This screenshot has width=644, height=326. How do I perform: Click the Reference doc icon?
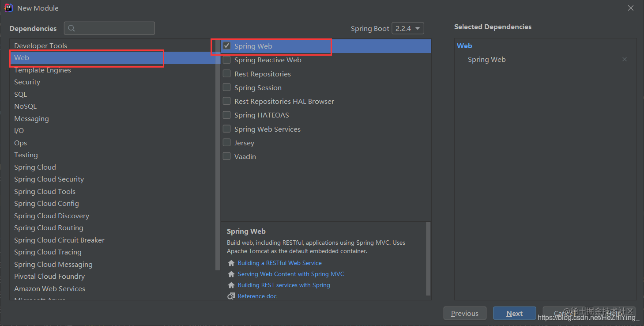(231, 296)
